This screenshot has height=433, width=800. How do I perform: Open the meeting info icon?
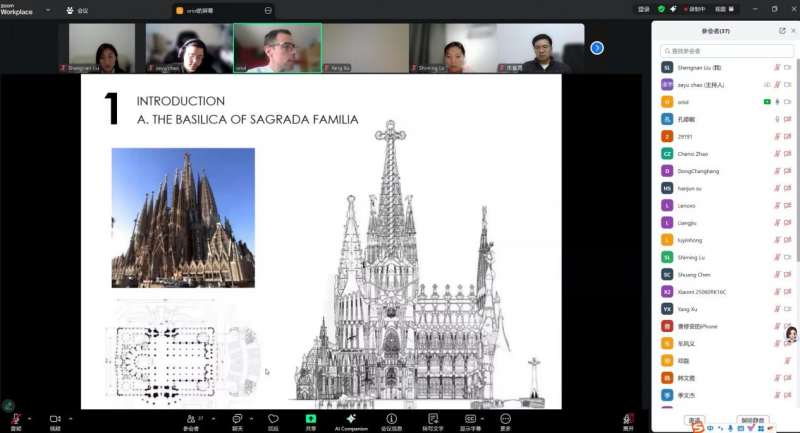coord(391,418)
